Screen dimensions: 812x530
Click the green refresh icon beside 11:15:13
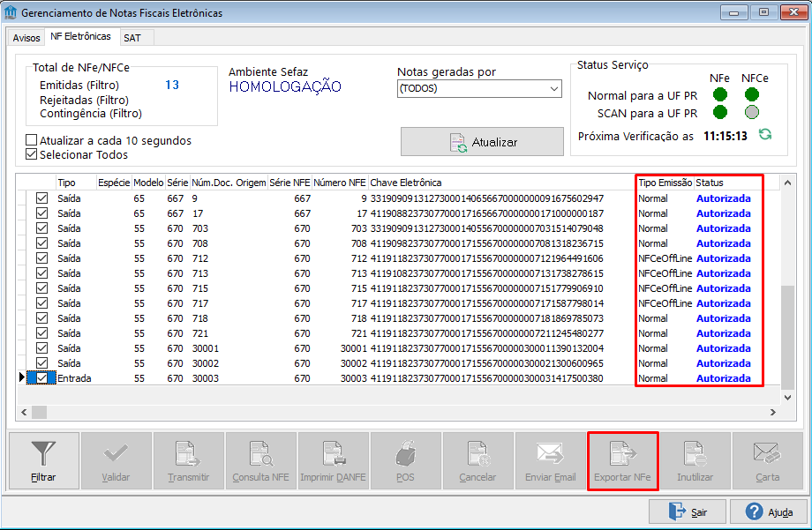pyautogui.click(x=765, y=135)
